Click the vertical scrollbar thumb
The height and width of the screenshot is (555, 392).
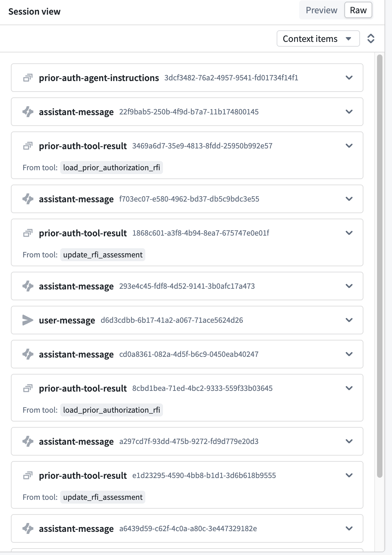(380, 266)
